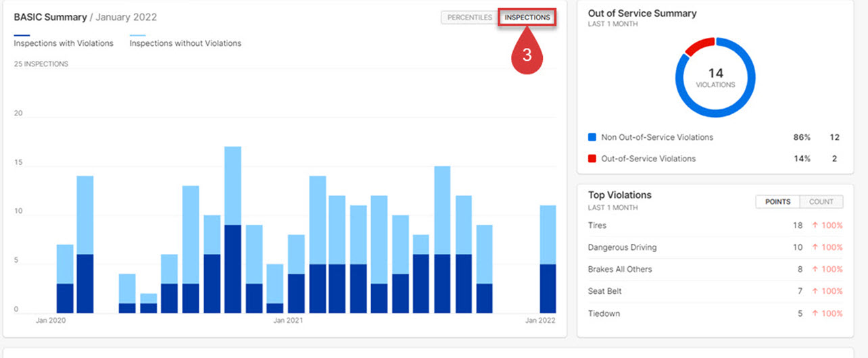This screenshot has width=868, height=358.
Task: Click the red number 3 callout marker
Action: 527,55
